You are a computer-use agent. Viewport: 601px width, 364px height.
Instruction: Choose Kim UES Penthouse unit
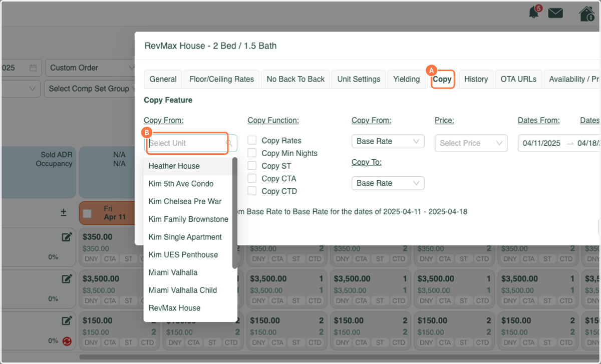[188, 255]
